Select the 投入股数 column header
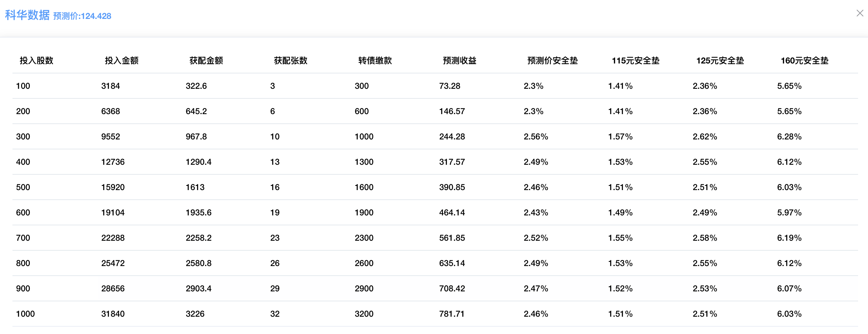 click(x=36, y=60)
